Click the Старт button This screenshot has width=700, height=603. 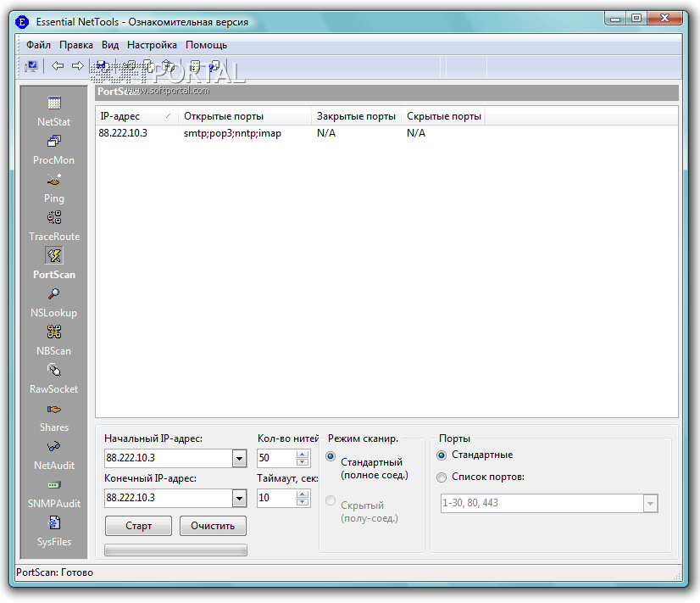tap(138, 526)
